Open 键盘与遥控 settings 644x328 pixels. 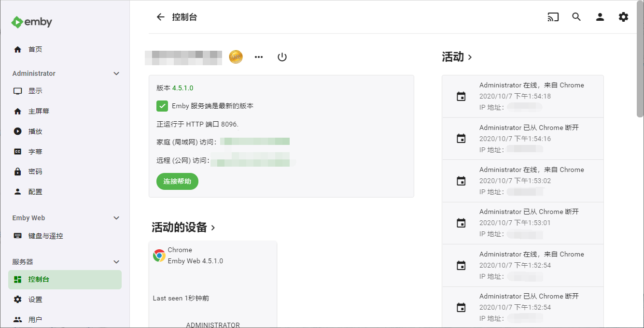65,236
